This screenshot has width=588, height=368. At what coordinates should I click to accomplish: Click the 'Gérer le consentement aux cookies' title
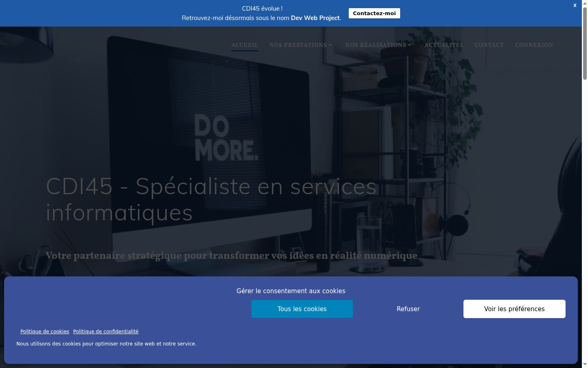[291, 291]
